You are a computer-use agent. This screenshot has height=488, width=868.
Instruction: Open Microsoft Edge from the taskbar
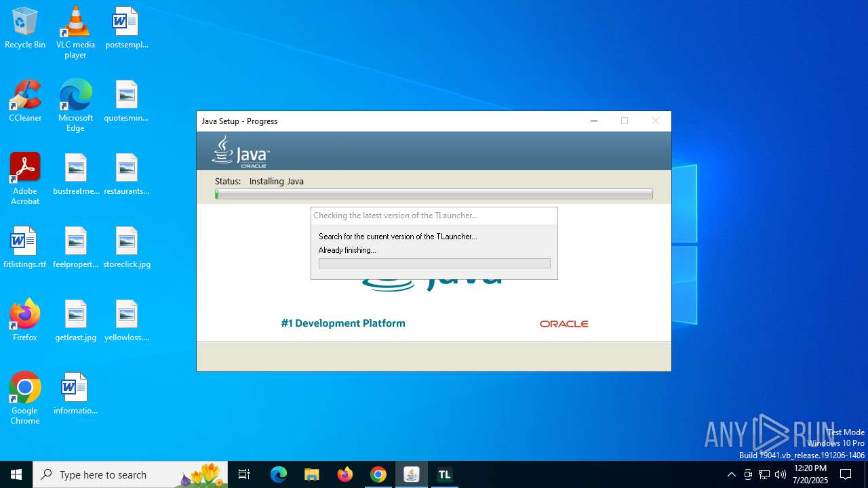click(x=279, y=474)
